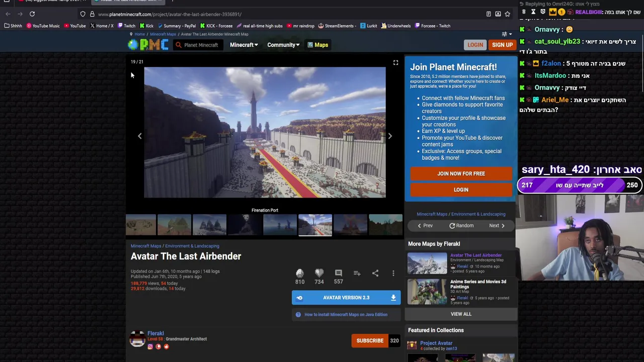Click the main Firenation Port gallery image

coord(265,132)
